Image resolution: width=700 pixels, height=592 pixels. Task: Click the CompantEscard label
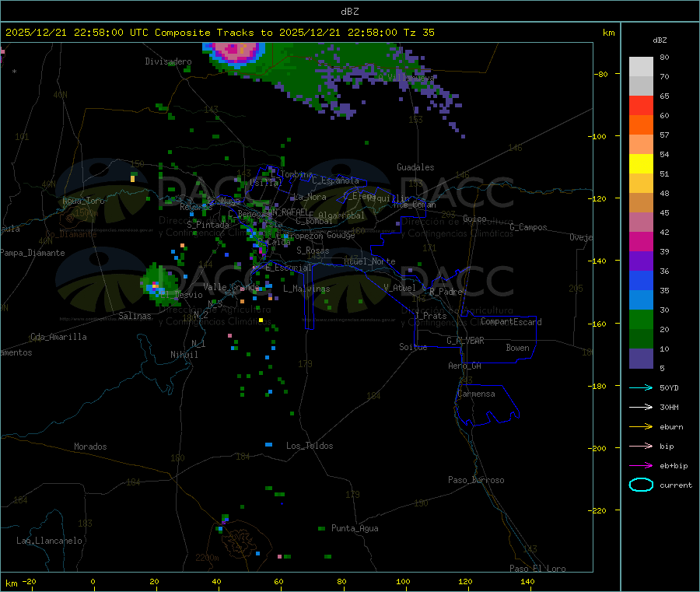[511, 322]
